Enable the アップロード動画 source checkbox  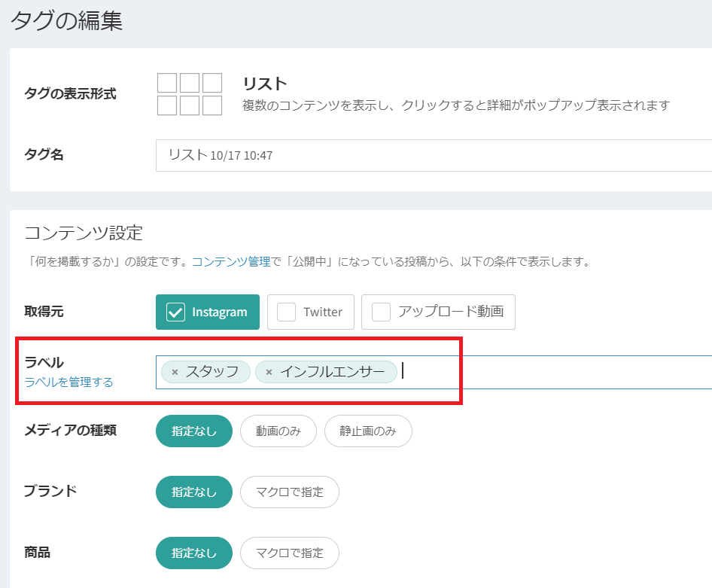381,312
